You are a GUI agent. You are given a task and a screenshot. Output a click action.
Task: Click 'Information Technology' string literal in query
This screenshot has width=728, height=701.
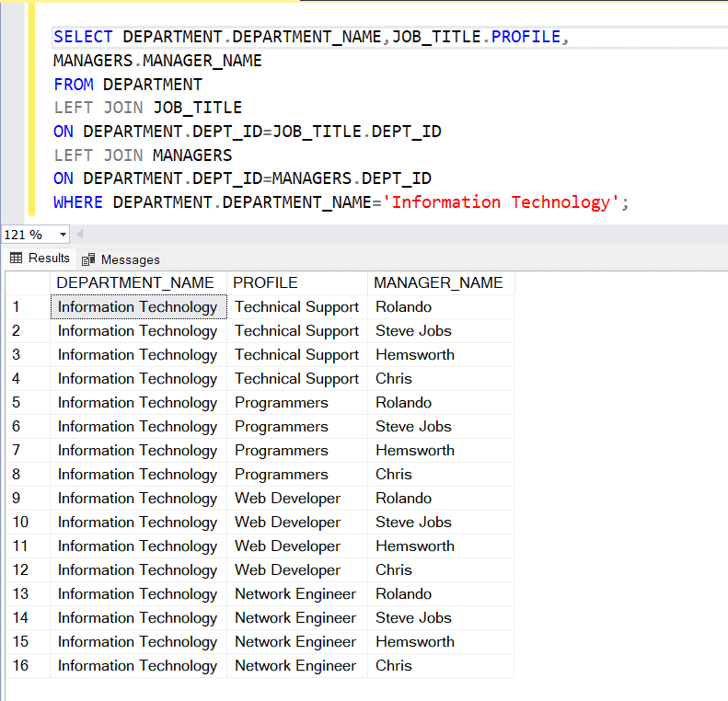coord(501,202)
